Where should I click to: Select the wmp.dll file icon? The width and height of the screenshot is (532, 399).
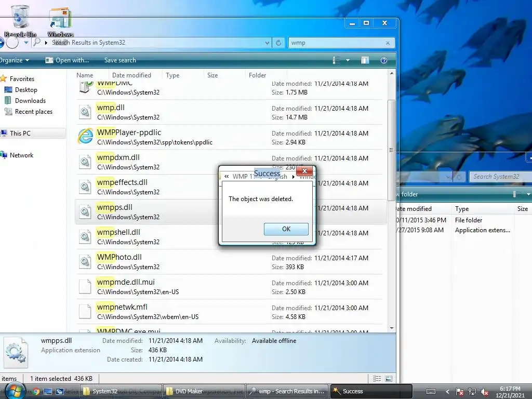[x=85, y=112]
